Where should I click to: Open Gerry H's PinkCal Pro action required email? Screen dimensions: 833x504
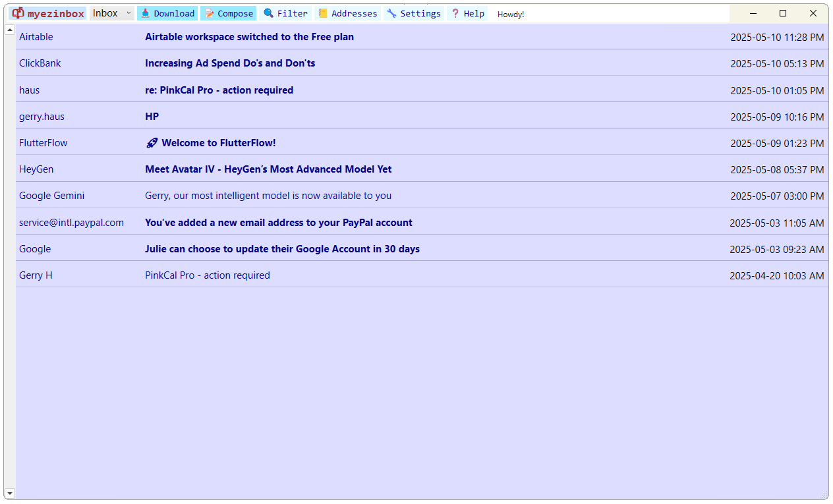[208, 275]
